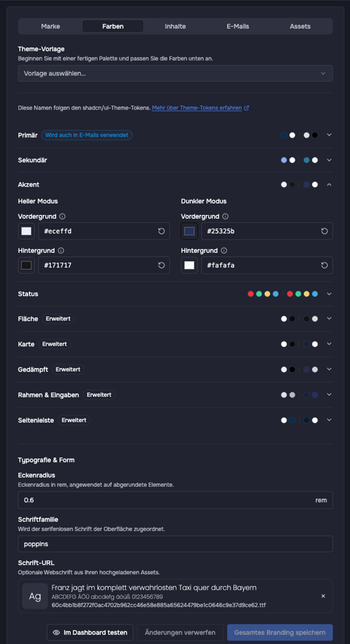Open the Vorlage auswählen dropdown

[x=175, y=73]
